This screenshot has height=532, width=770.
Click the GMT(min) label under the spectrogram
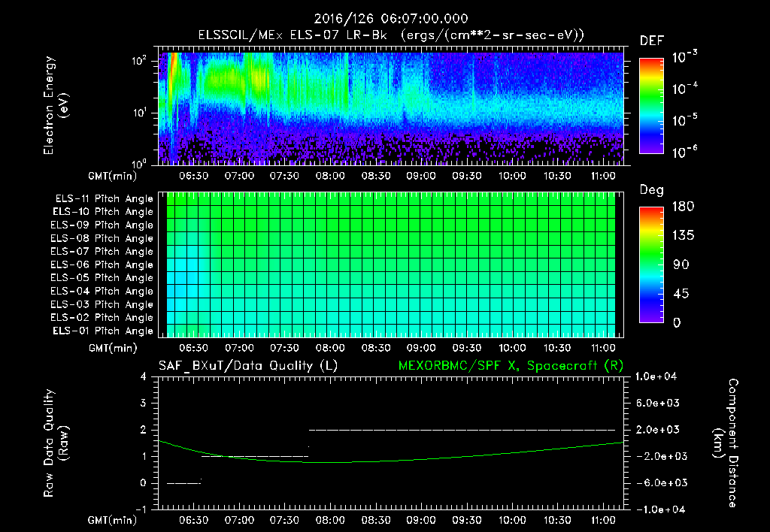click(113, 176)
